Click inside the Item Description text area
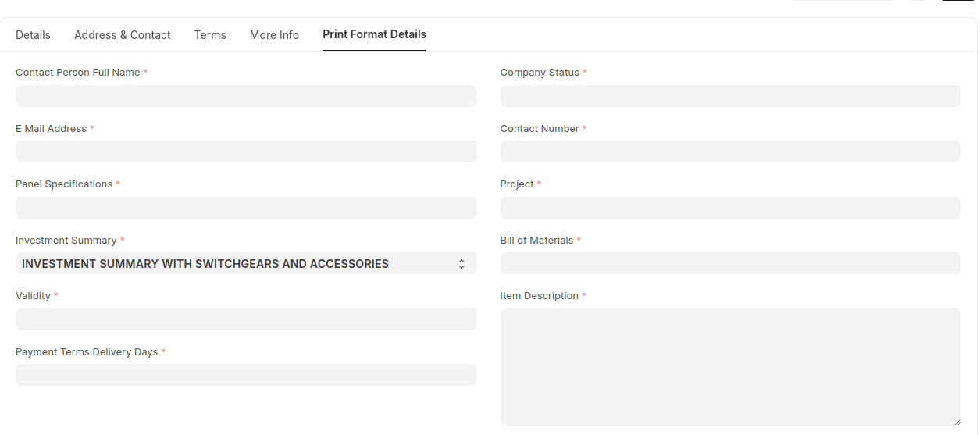Screen dimensions: 980x435 pyautogui.click(x=730, y=367)
